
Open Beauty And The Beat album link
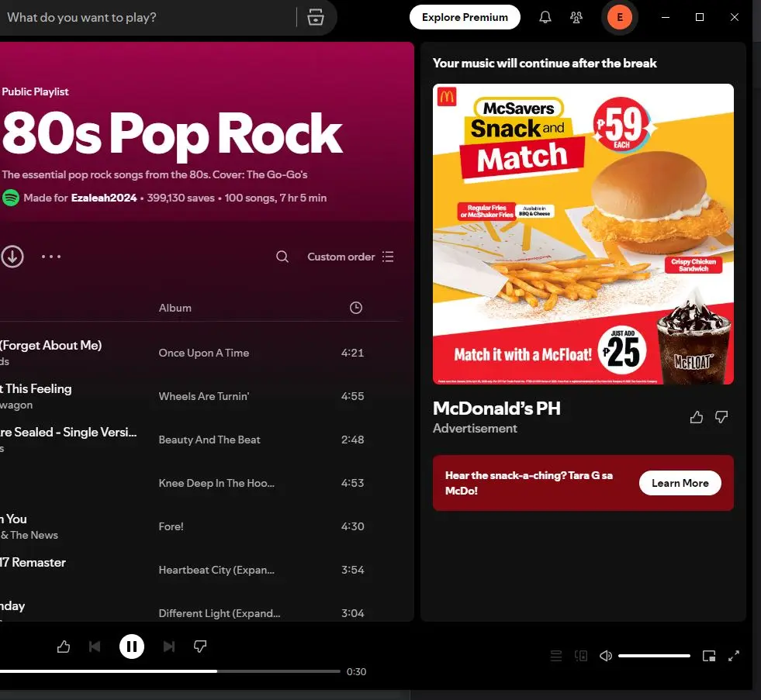209,440
